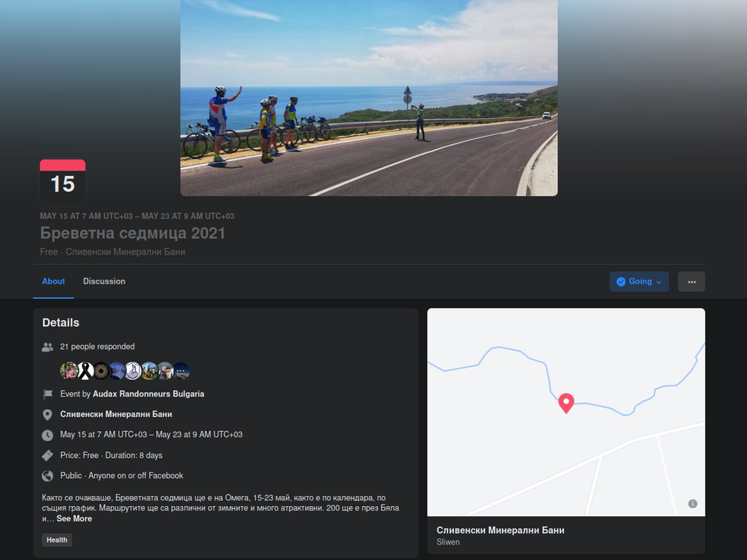Expand description with See More
This screenshot has width=747, height=560.
pos(74,518)
